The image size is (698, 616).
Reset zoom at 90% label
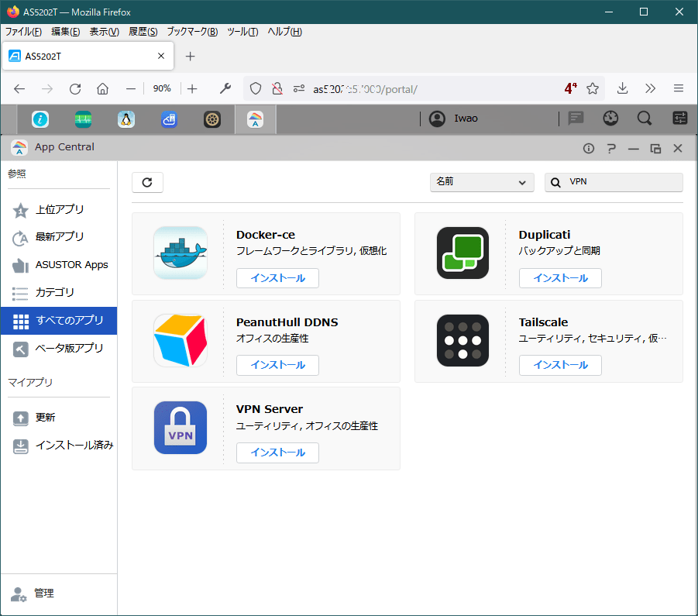point(162,88)
